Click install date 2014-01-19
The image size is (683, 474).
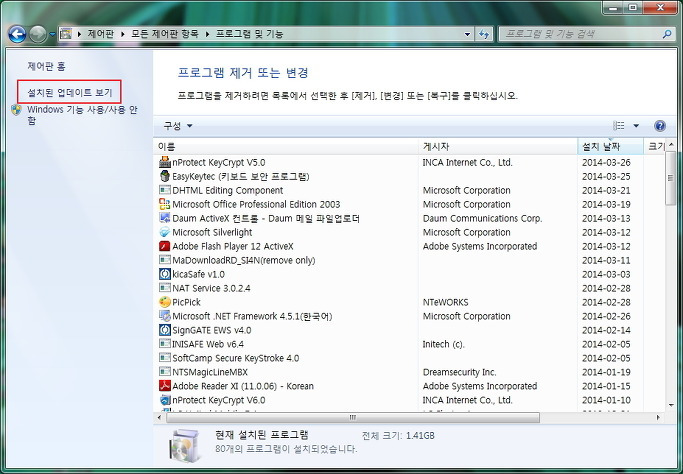606,372
